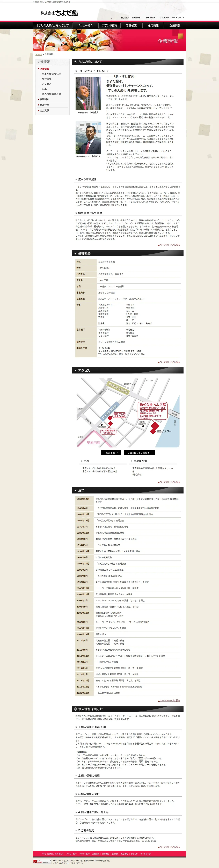Screen dimensions: 219x868
Task: Click the 資本金 value 1,000万円
Action: [103, 280]
